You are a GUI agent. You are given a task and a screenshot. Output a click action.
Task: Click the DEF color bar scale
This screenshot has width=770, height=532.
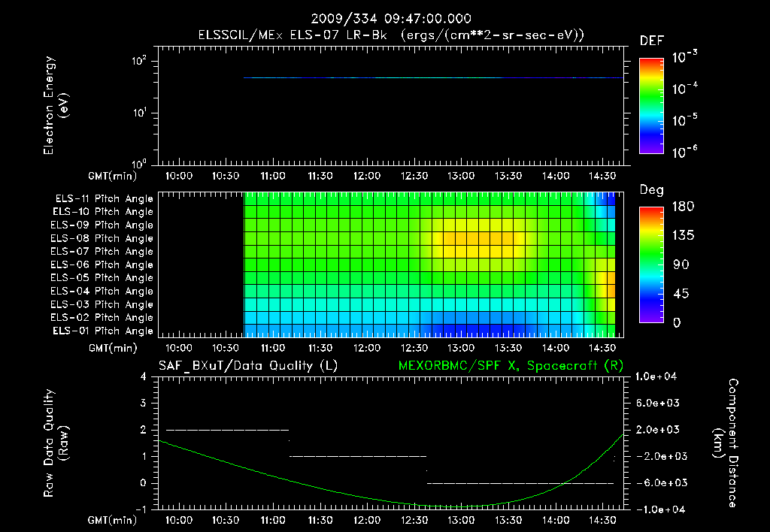click(651, 106)
